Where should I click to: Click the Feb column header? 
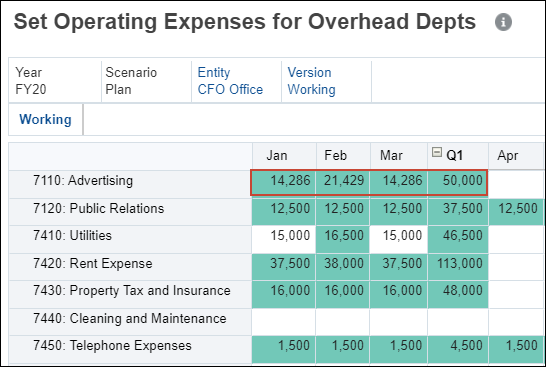click(x=343, y=156)
